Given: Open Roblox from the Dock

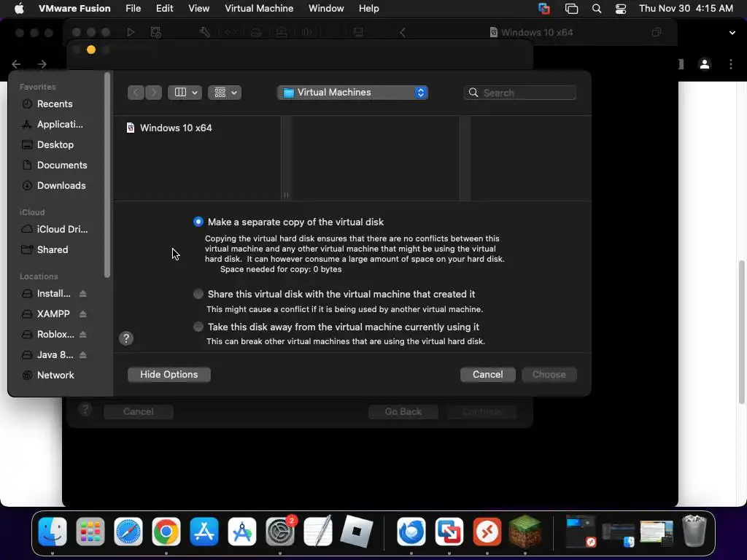Looking at the screenshot, I should pos(356,532).
